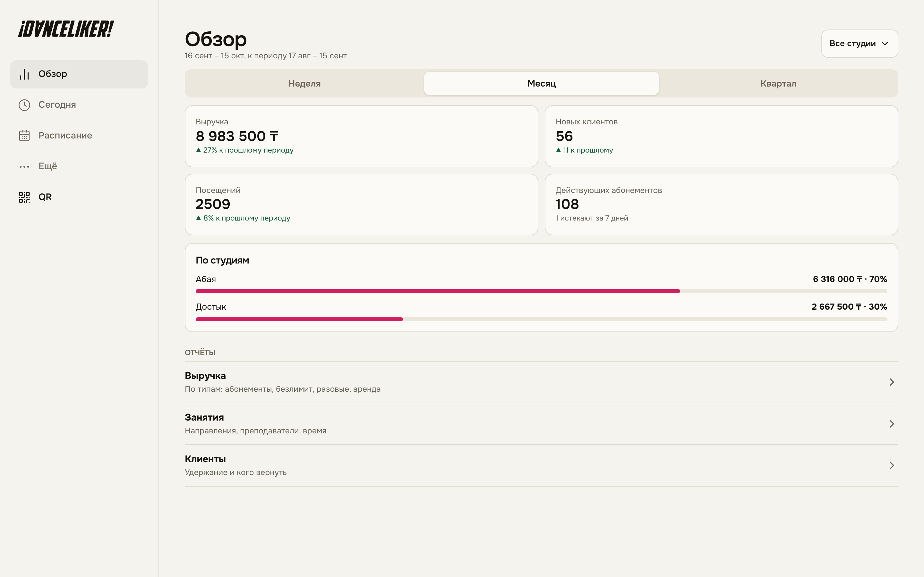
Task: Switch the period to Квартал
Action: pos(778,83)
